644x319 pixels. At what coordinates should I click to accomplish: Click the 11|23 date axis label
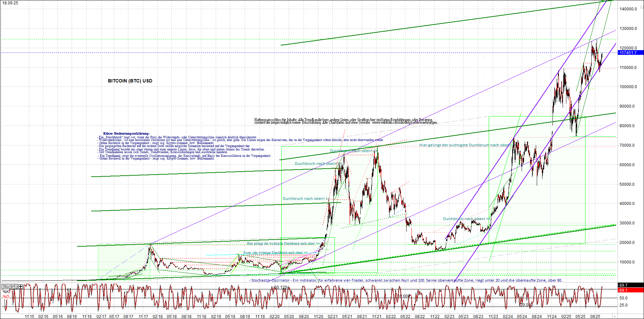tap(493, 317)
